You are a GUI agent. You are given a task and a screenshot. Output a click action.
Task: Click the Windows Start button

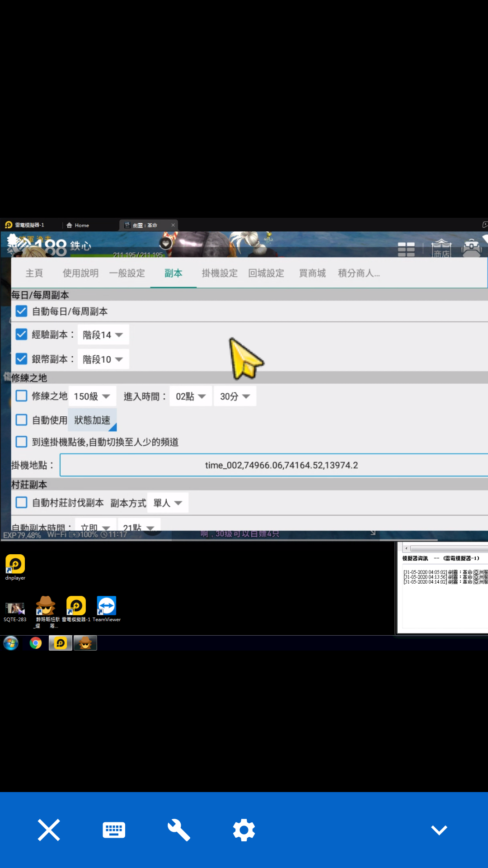11,643
